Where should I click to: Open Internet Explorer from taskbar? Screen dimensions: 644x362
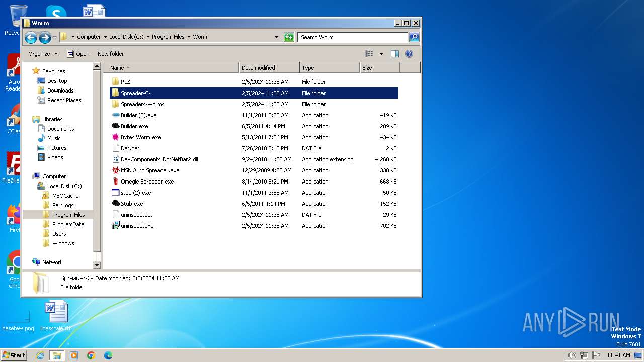pyautogui.click(x=40, y=355)
